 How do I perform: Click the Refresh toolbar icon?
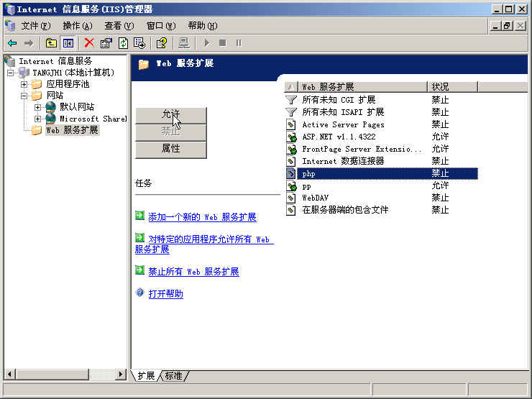[x=123, y=43]
